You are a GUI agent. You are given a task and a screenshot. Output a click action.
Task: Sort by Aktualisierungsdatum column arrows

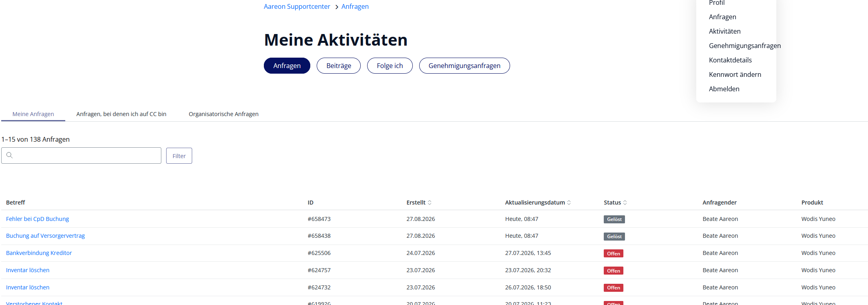point(569,203)
